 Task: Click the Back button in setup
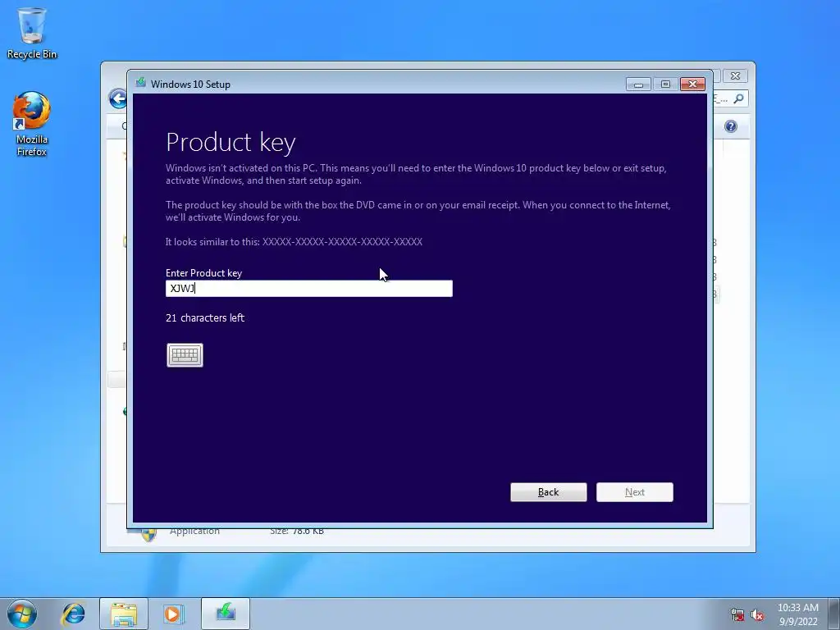(549, 492)
